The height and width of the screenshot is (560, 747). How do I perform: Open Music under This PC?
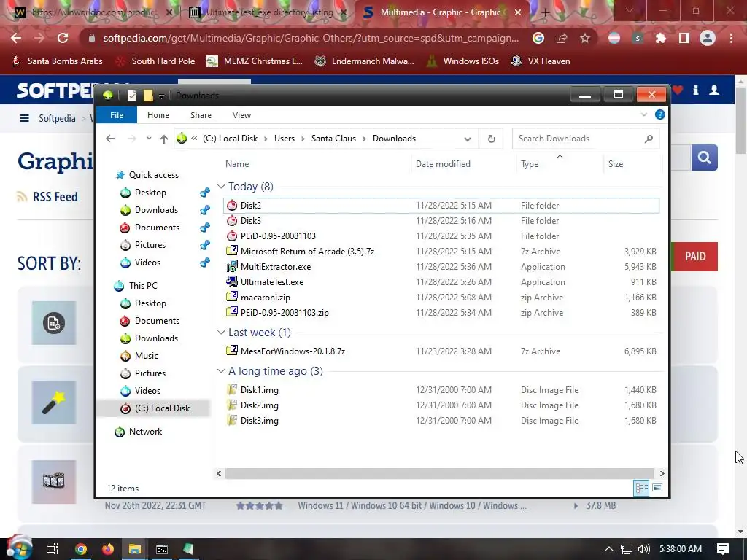coord(146,356)
